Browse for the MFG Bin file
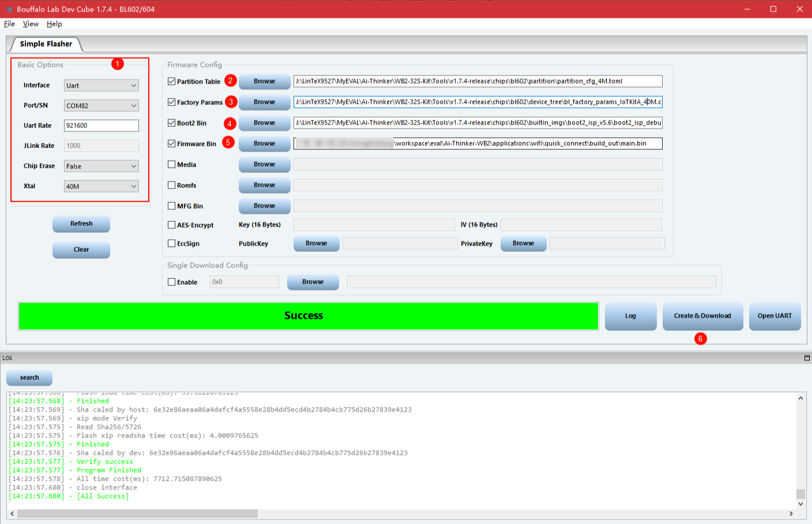 tap(265, 206)
